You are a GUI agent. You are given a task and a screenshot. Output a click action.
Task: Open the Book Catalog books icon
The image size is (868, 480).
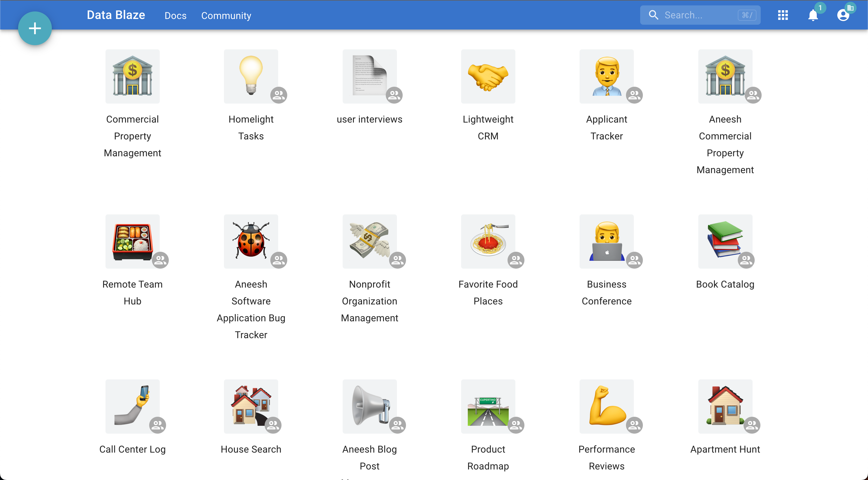tap(725, 241)
